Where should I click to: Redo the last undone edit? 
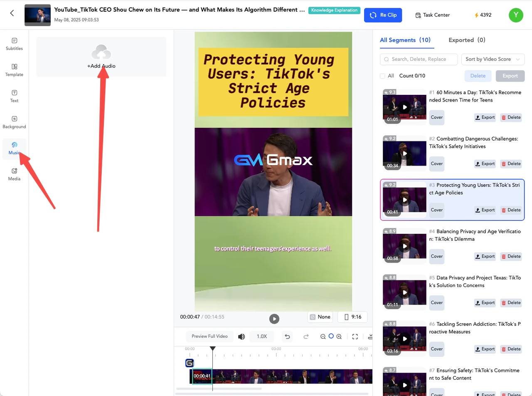306,337
